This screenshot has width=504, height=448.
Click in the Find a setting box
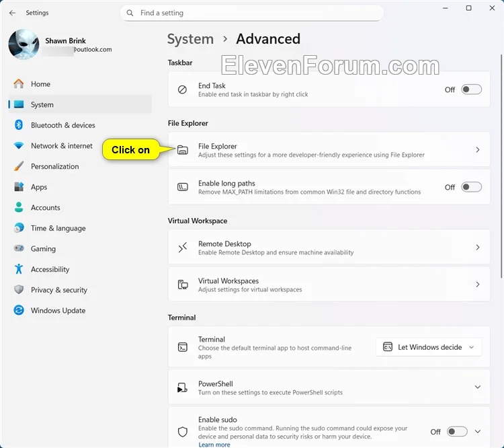click(252, 13)
